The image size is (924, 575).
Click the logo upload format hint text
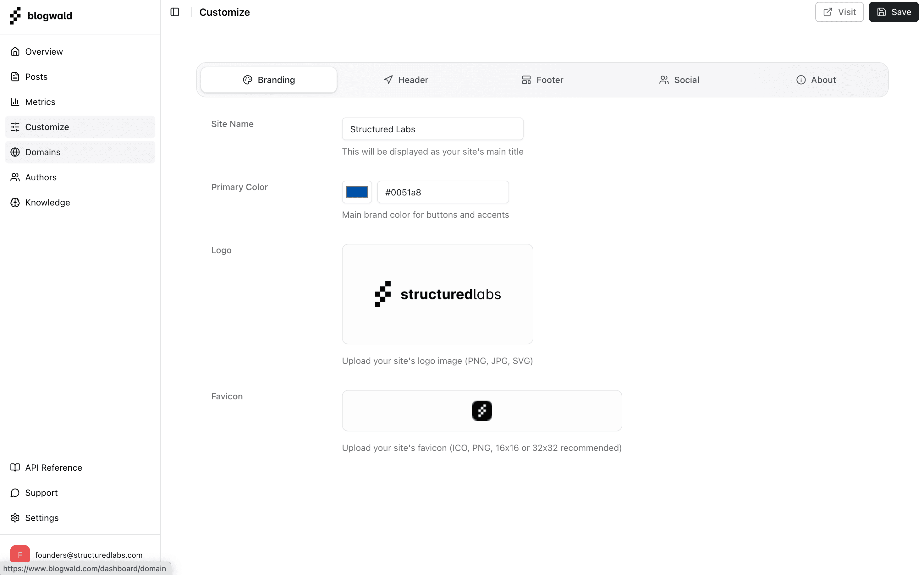437,360
